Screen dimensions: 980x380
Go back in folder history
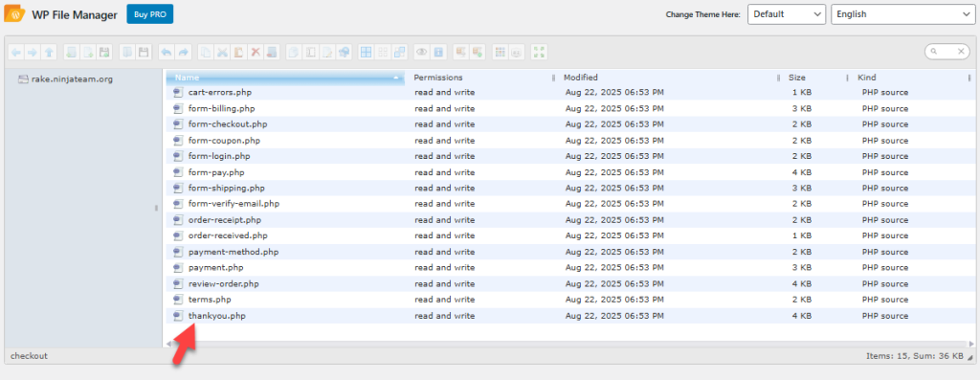(15, 52)
